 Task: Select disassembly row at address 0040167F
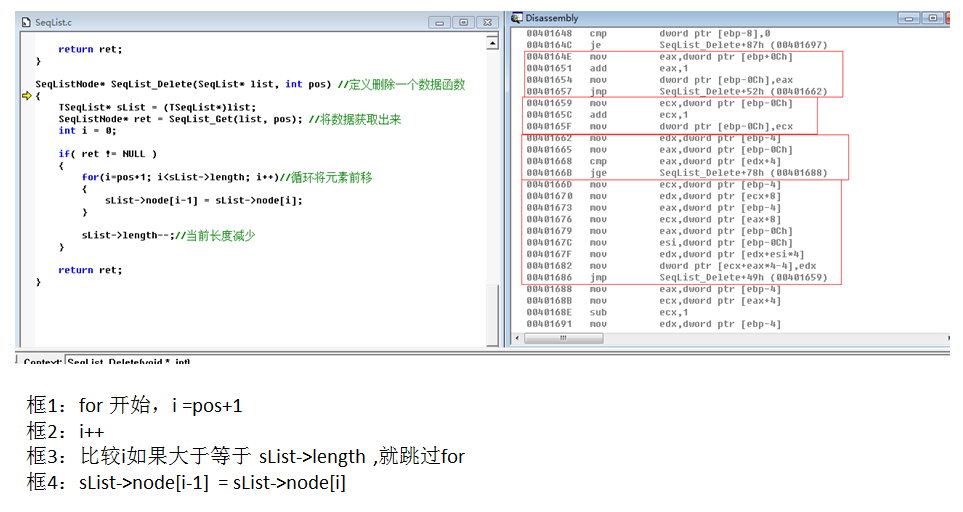click(665, 255)
